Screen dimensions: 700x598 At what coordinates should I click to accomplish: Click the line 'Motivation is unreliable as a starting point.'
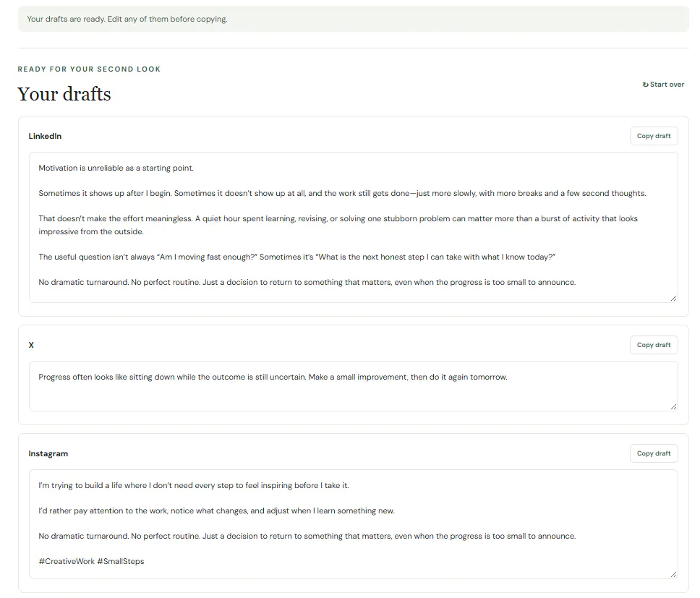click(116, 168)
